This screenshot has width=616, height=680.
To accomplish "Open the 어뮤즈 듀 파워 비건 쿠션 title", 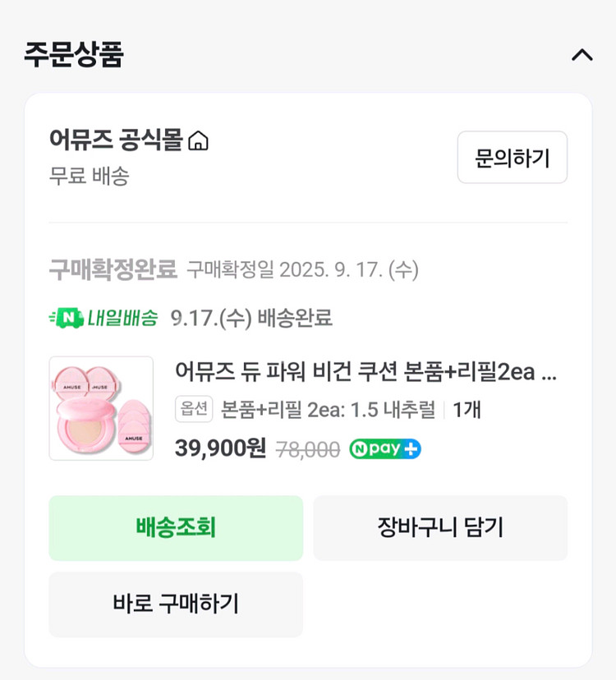I will [x=365, y=371].
